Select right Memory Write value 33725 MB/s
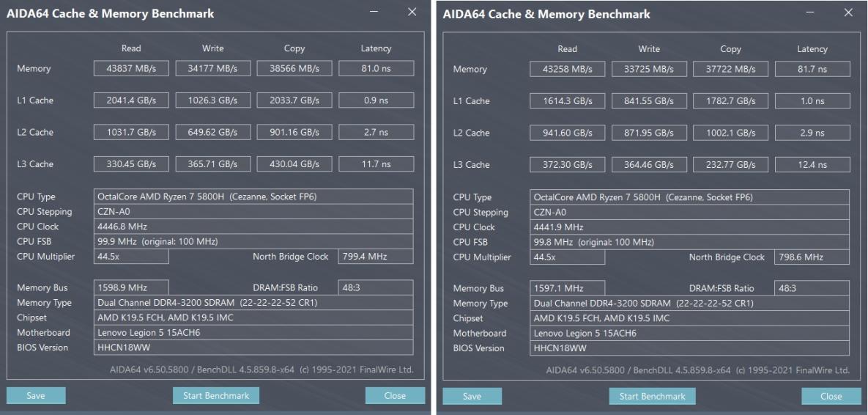The height and width of the screenshot is (415, 868). click(x=649, y=69)
